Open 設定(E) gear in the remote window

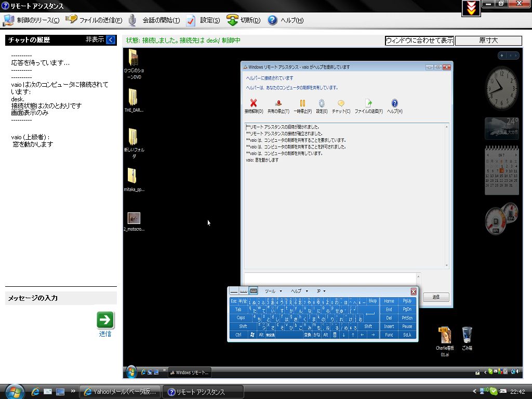(322, 106)
